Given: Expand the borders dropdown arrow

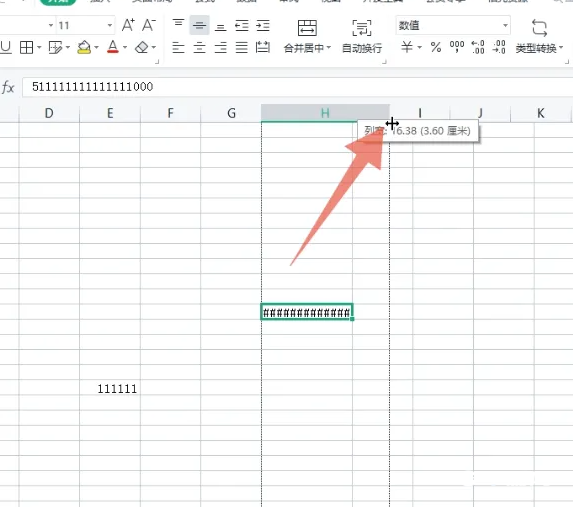Looking at the screenshot, I should click(x=39, y=48).
